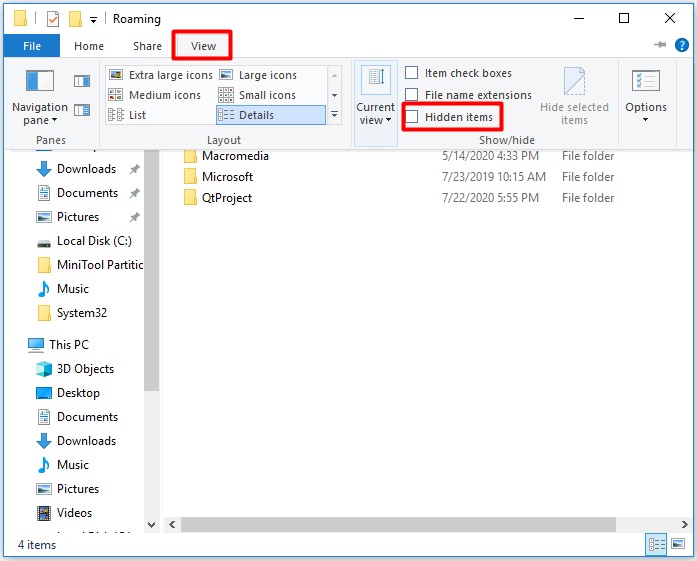Toggle the Details pane icon
697x561 pixels.
82,109
